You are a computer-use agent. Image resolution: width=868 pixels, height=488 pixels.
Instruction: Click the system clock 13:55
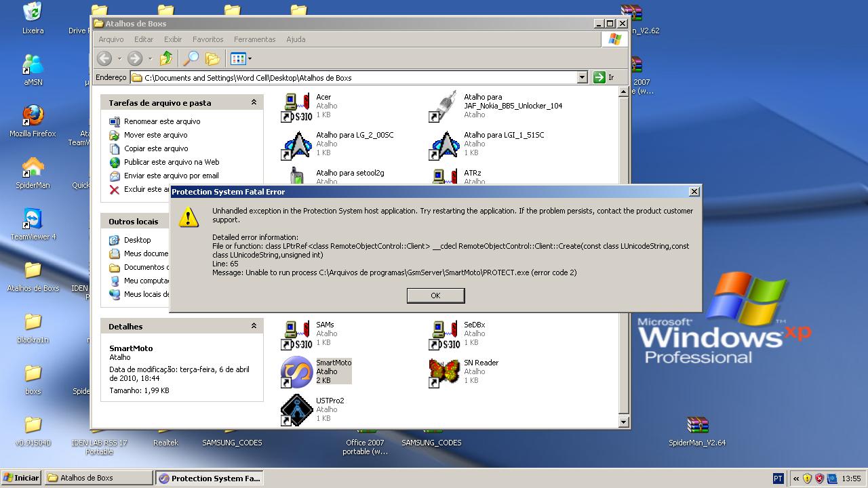click(x=851, y=479)
